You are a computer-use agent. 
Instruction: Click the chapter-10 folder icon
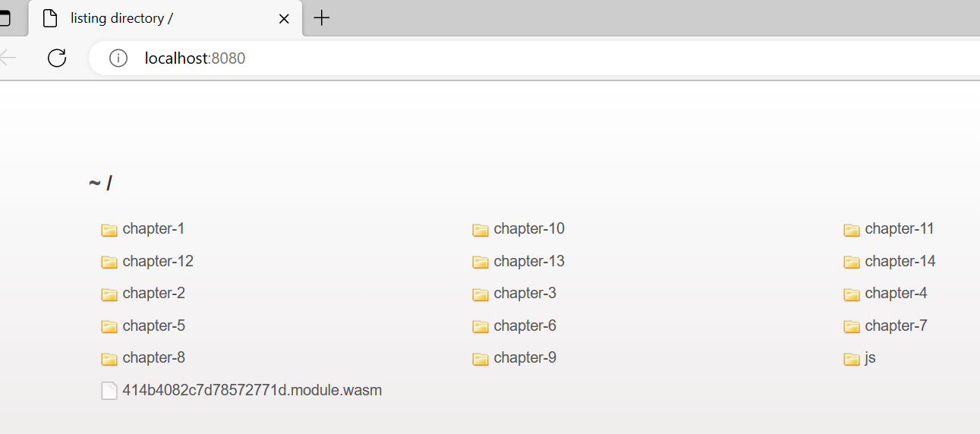tap(481, 230)
